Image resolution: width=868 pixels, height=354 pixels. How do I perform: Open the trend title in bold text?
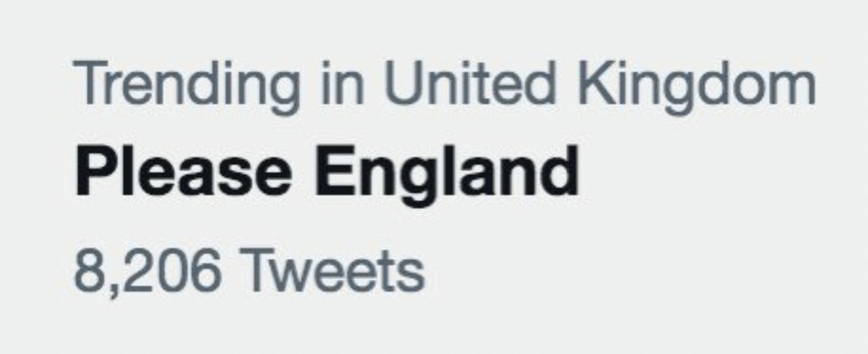pyautogui.click(x=325, y=173)
